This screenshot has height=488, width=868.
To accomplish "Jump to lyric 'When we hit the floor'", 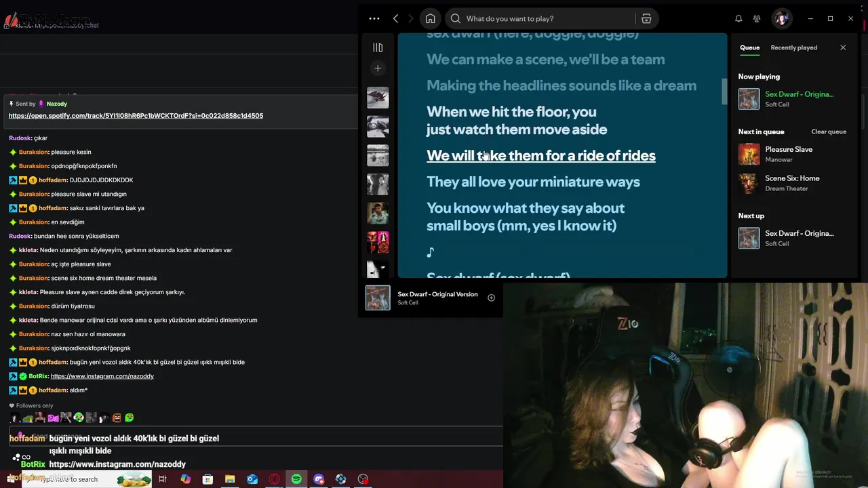I will point(516,120).
